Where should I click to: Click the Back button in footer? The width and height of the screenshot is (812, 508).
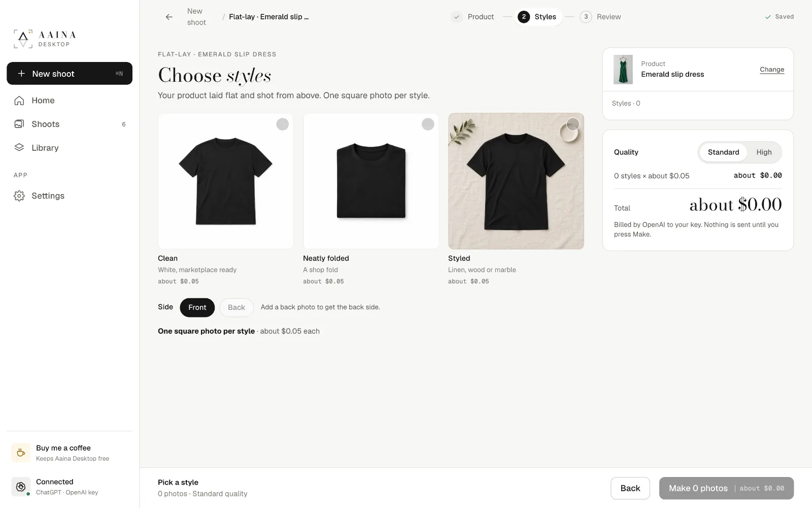pyautogui.click(x=630, y=488)
